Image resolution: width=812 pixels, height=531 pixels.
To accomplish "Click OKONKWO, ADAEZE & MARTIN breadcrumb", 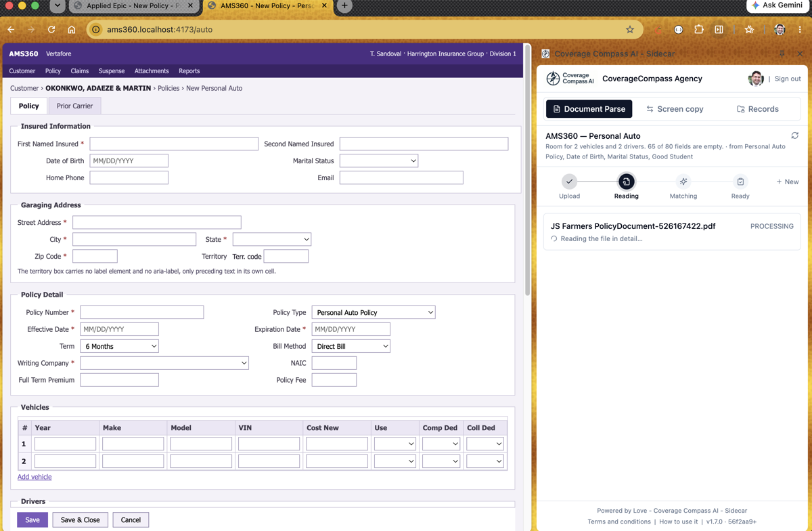I will [98, 88].
